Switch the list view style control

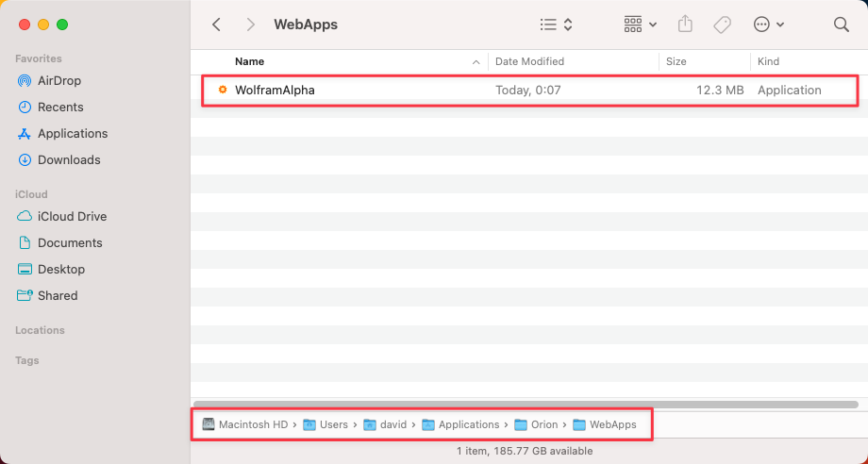[x=556, y=25]
